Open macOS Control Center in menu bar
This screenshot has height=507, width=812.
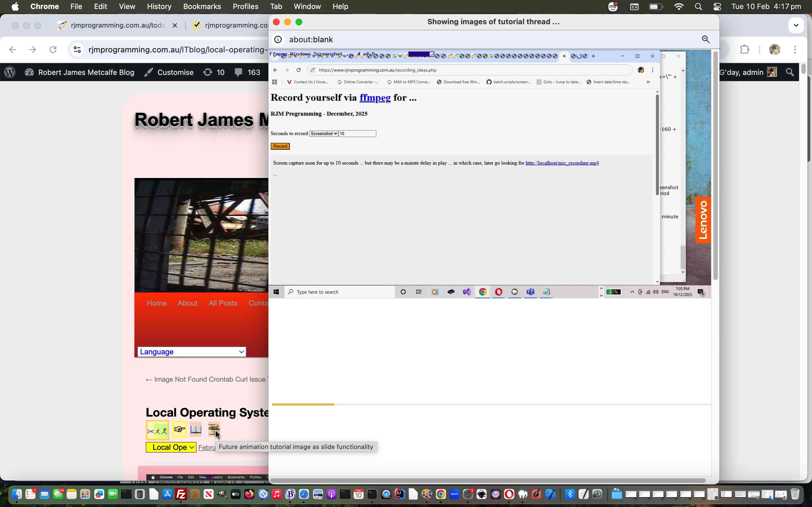coord(717,6)
